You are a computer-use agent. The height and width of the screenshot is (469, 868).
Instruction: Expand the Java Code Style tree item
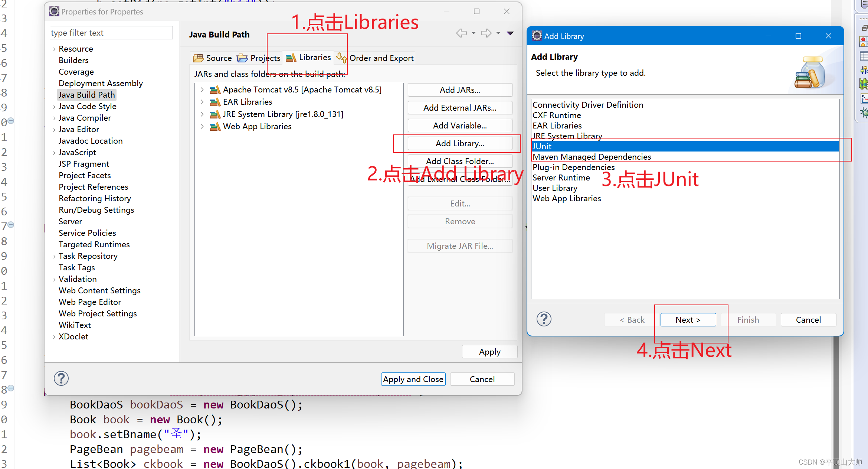click(54, 107)
